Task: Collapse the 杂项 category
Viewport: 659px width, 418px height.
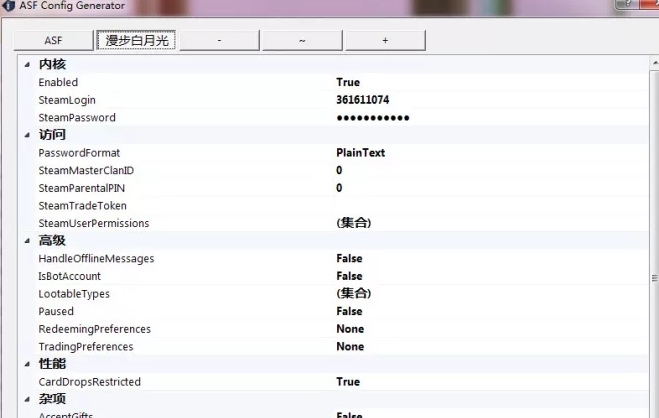Action: point(27,399)
